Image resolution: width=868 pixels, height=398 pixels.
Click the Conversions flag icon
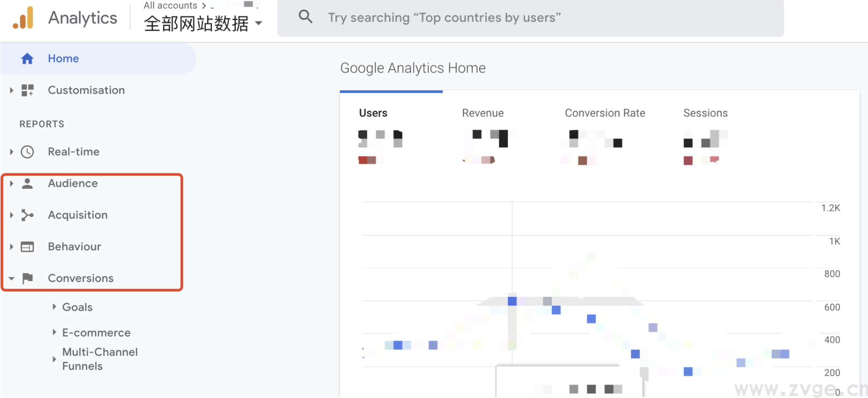28,278
